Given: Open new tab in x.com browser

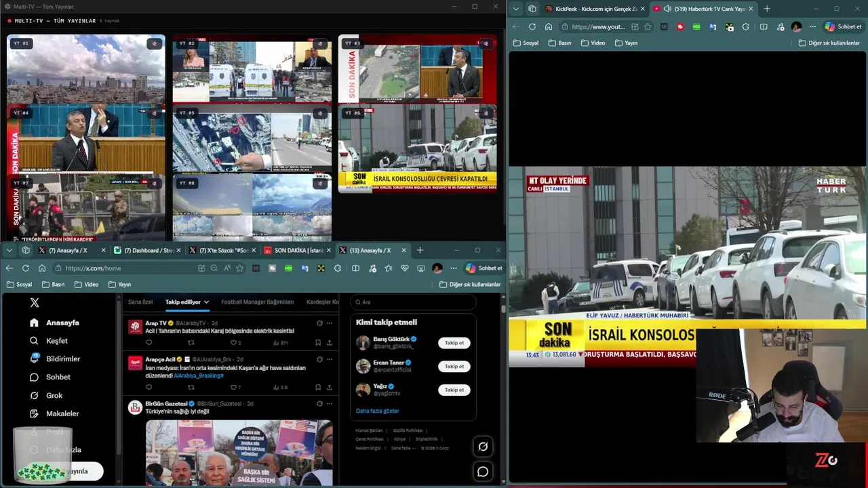Looking at the screenshot, I should pyautogui.click(x=420, y=250).
